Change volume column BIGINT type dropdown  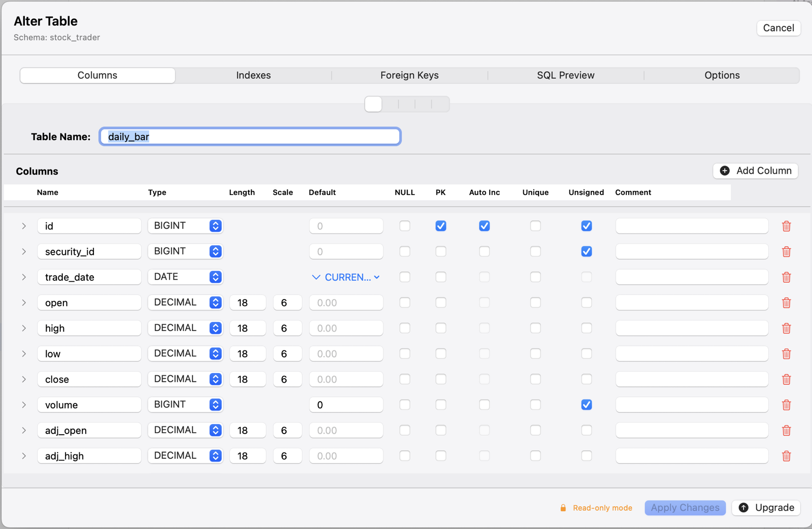point(186,405)
